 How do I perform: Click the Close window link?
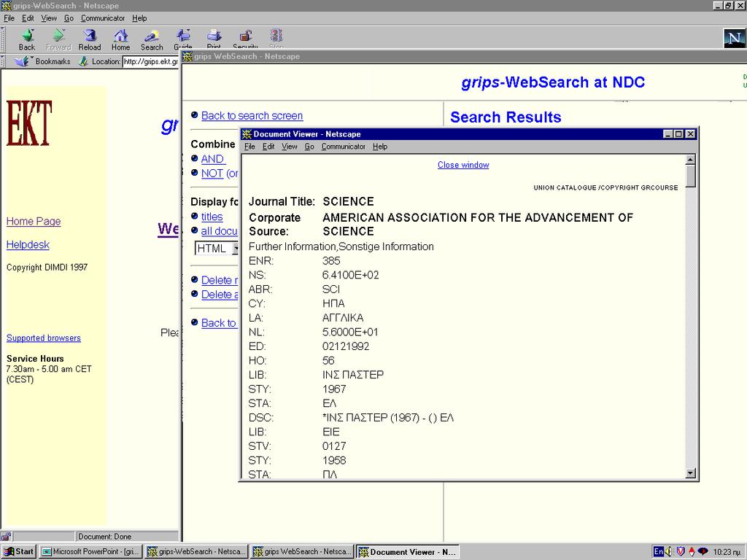pos(463,165)
